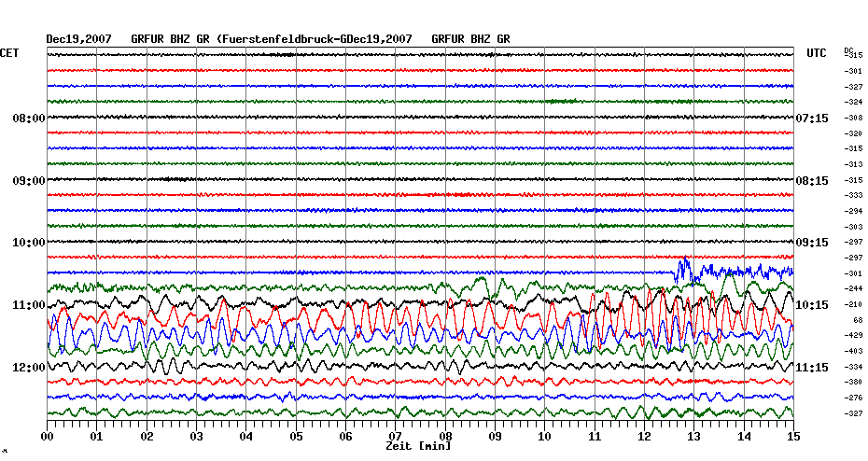The image size is (868, 461).
Task: Click DC offset value -244
Action: click(853, 289)
